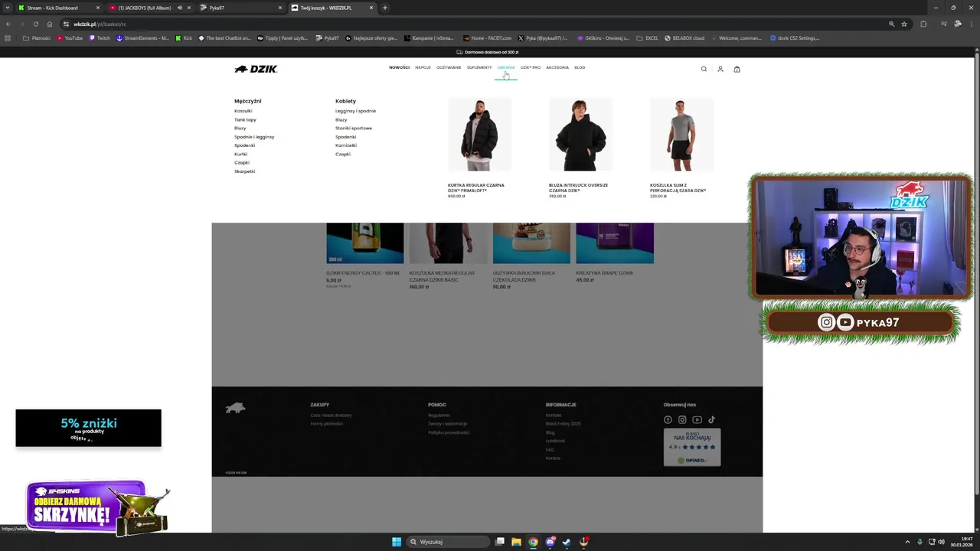Open the zoom magnifier in the address bar
The height and width of the screenshot is (551, 980).
pyautogui.click(x=891, y=24)
